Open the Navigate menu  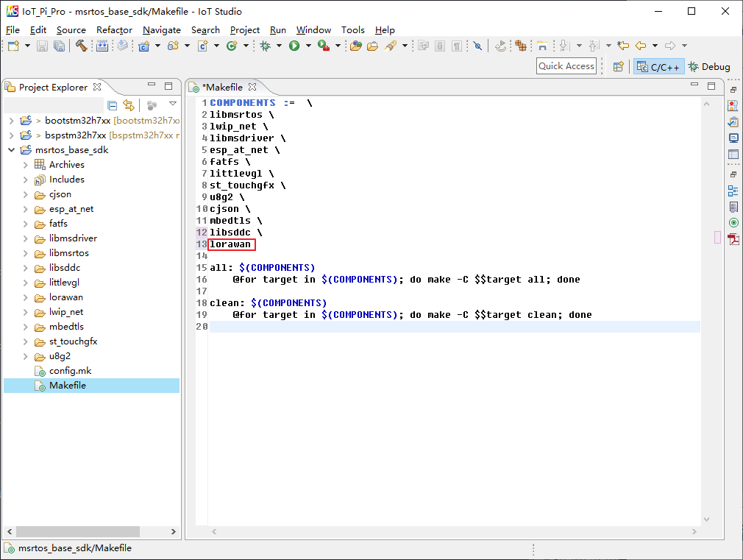pos(161,30)
